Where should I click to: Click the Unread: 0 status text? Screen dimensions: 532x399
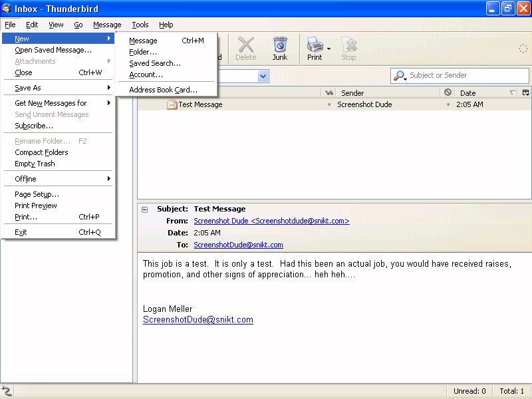point(469,391)
